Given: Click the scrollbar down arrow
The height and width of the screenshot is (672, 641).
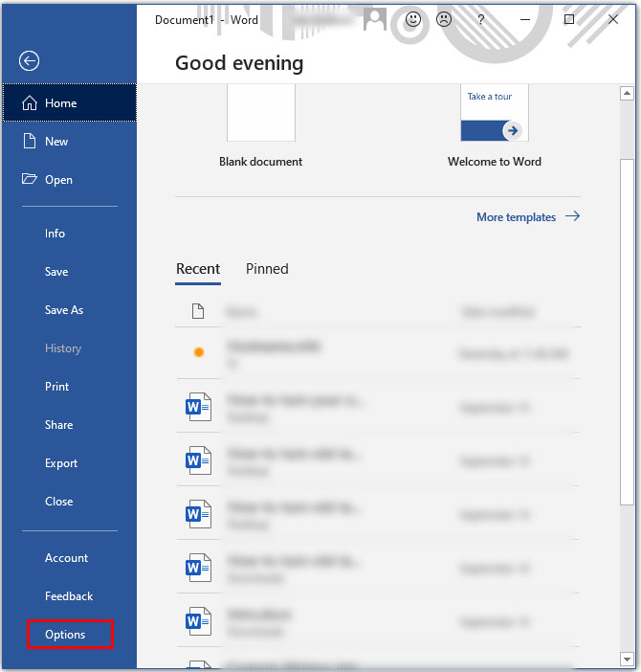Looking at the screenshot, I should (627, 660).
